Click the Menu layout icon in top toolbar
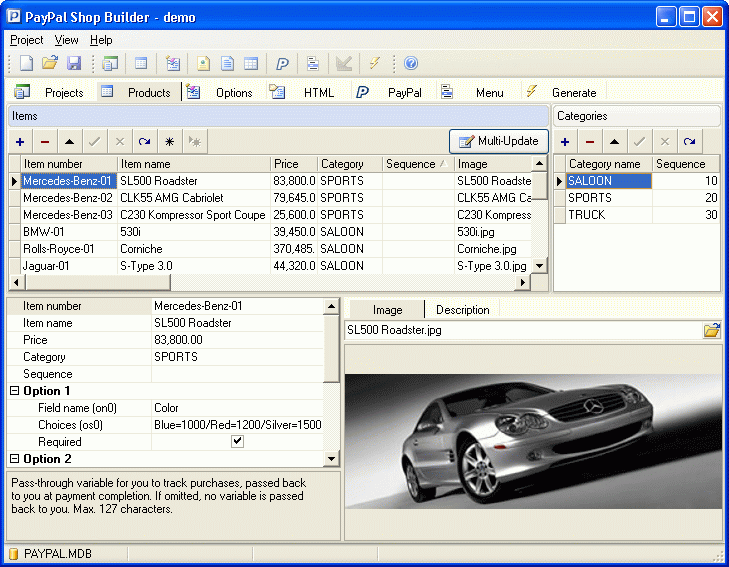 tap(313, 63)
